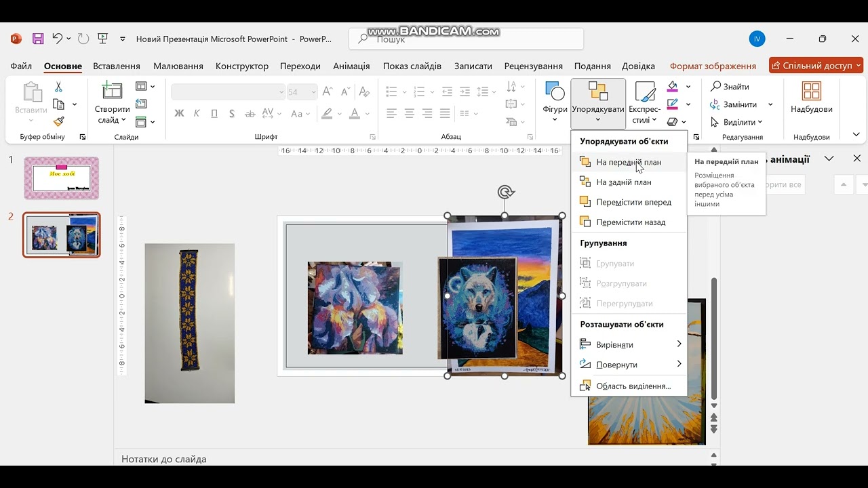Screen dimensions: 868x488
Task: Click the Reset slide icon
Action: (141, 104)
